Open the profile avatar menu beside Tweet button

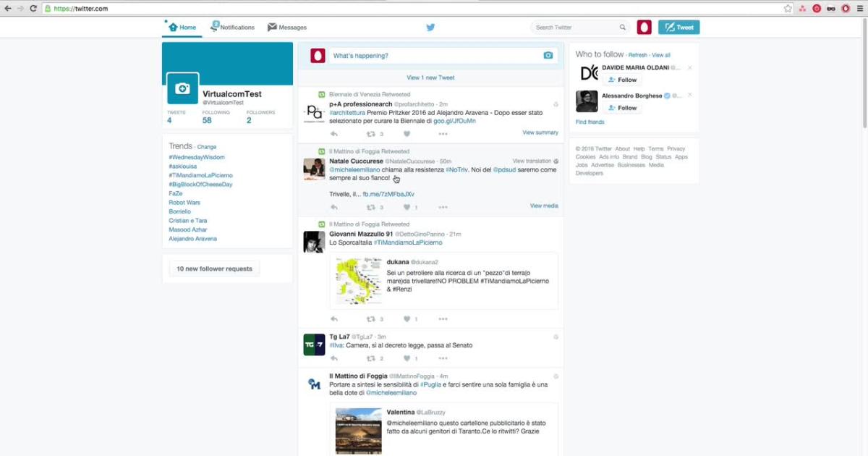coord(644,28)
